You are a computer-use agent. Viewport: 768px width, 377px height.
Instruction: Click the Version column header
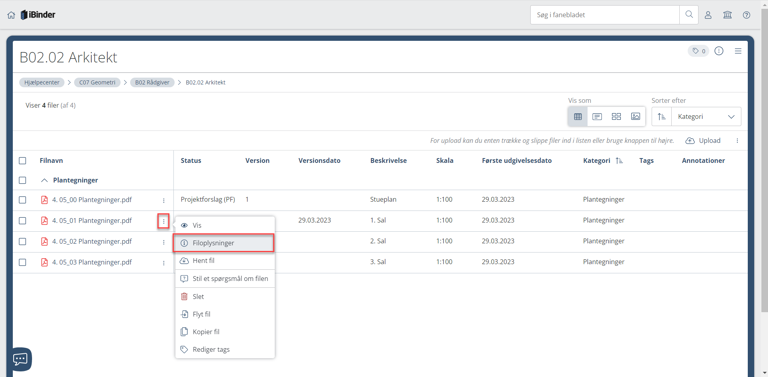pos(257,161)
